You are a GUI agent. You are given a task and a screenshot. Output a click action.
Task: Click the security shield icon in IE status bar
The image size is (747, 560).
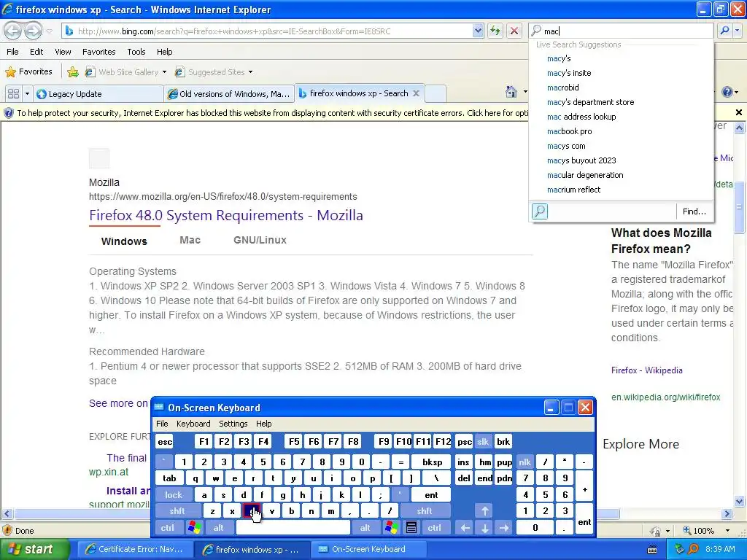coord(7,531)
